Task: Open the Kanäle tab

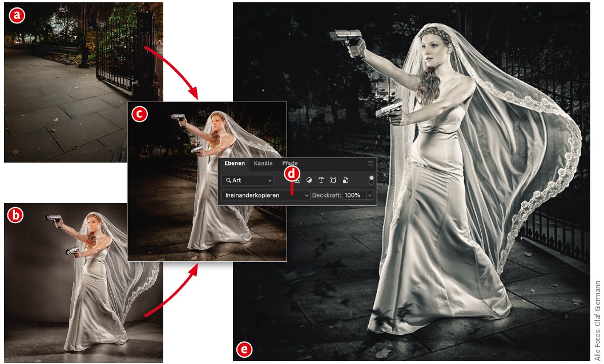Action: click(263, 163)
